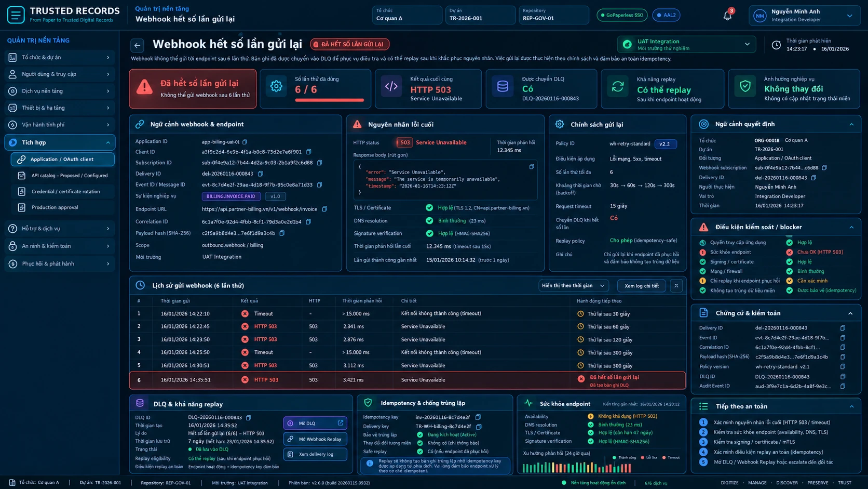This screenshot has width=868, height=489.
Task: Copy the Event ID / Message ID value
Action: 320,184
